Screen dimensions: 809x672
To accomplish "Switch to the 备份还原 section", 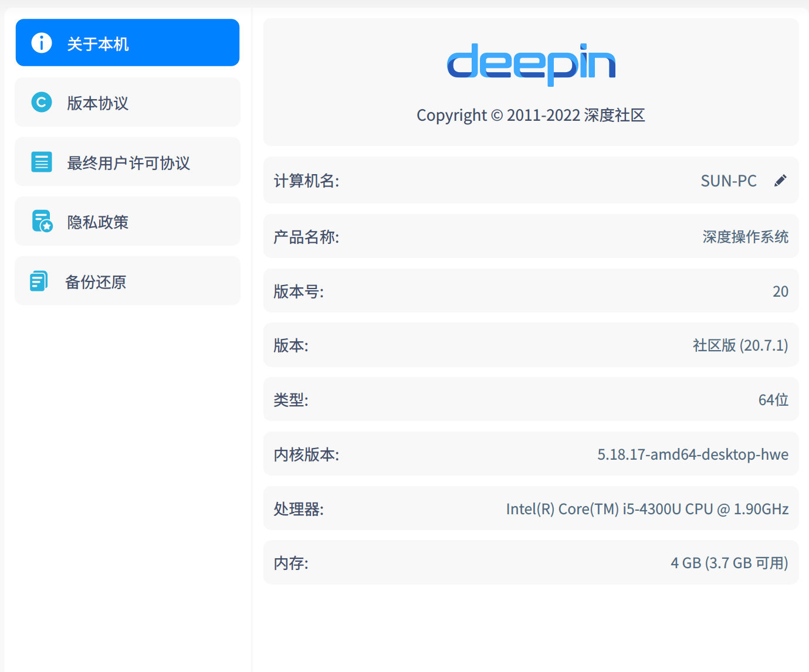I will [127, 281].
